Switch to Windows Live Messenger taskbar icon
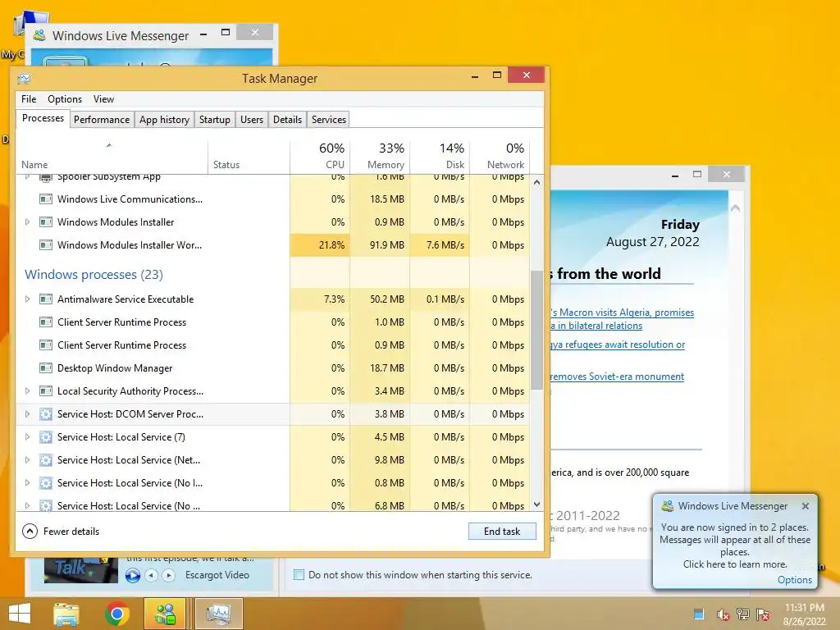This screenshot has height=630, width=840. click(165, 614)
